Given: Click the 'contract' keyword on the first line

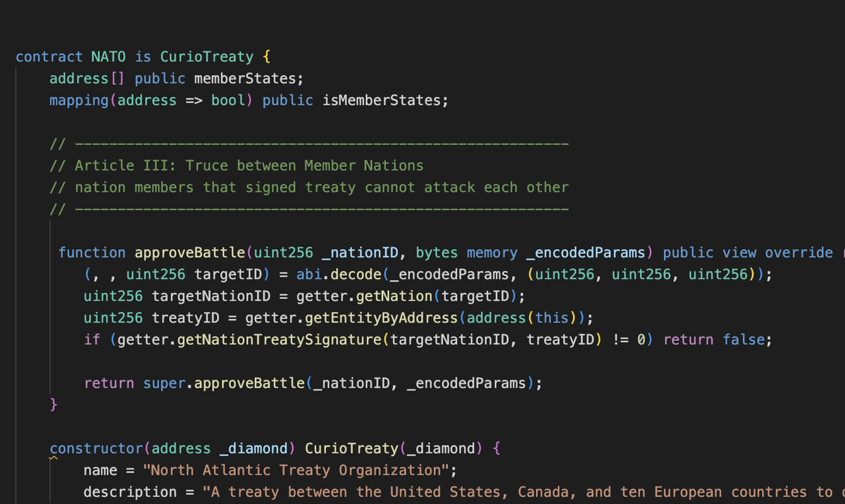Looking at the screenshot, I should coord(49,56).
